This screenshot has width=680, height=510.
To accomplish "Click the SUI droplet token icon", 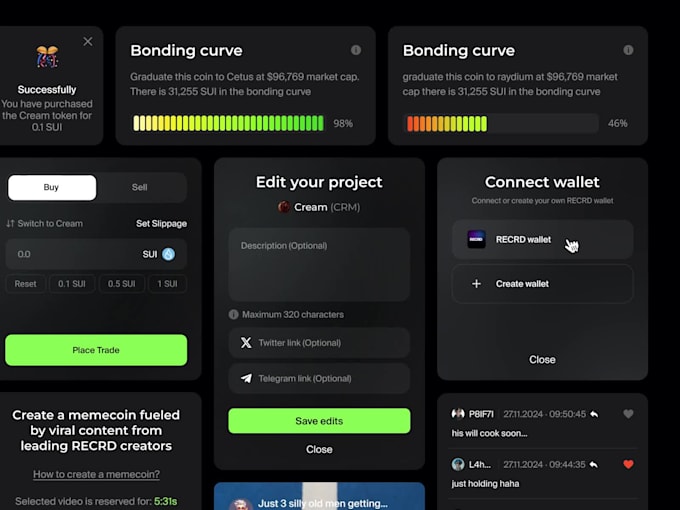I will (x=169, y=254).
